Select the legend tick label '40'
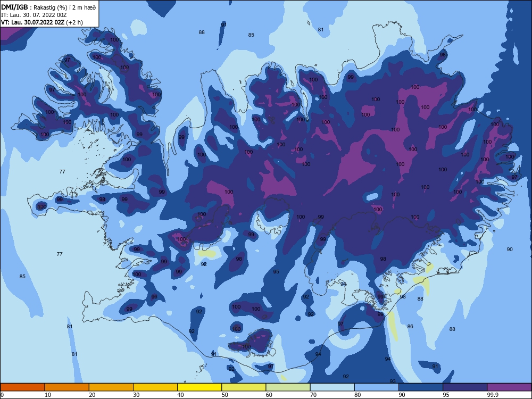This screenshot has width=532, height=399. (180, 395)
